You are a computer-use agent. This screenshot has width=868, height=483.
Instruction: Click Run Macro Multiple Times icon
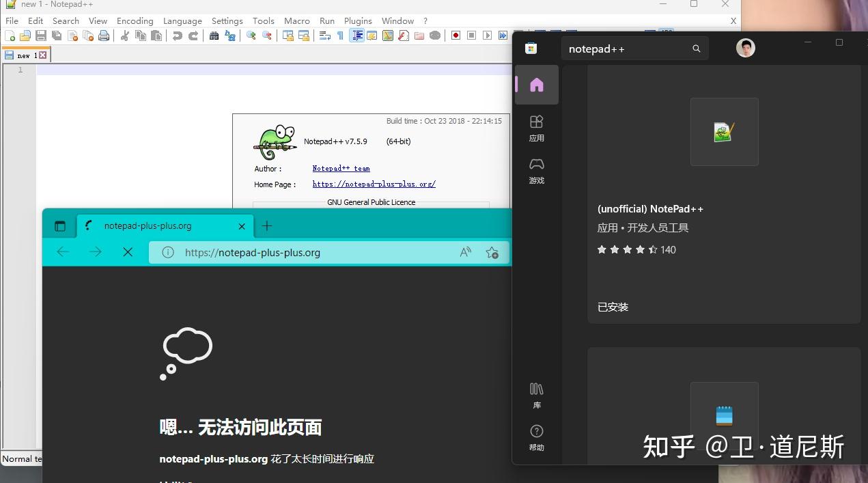503,36
